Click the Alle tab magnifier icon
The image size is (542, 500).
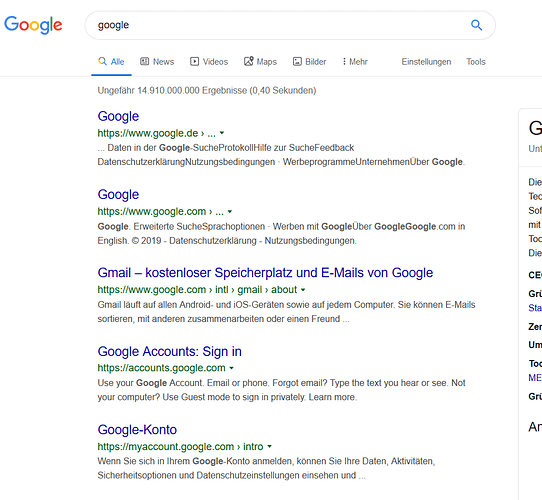(102, 61)
